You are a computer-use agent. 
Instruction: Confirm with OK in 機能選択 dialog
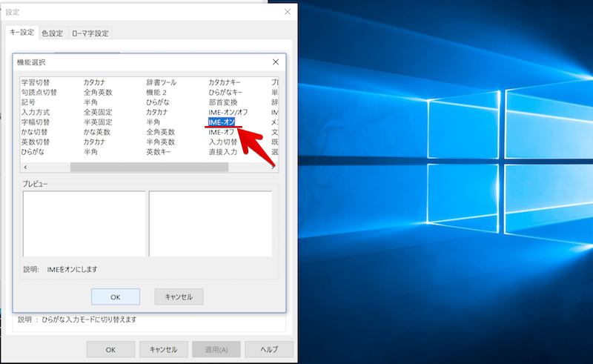tap(115, 297)
